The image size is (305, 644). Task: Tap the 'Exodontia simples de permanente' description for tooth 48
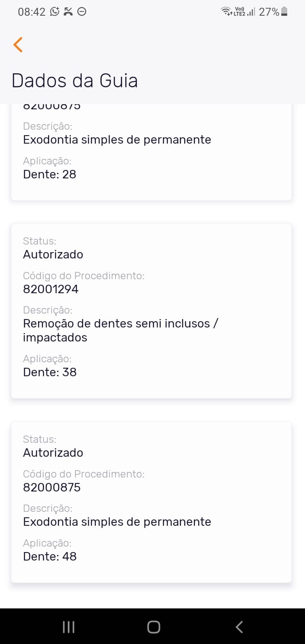(x=117, y=521)
